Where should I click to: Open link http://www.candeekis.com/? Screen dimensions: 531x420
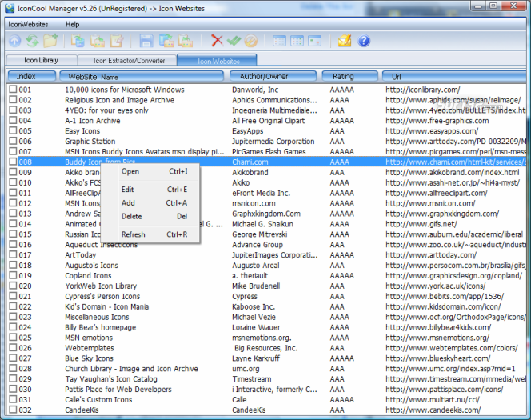coord(433,410)
